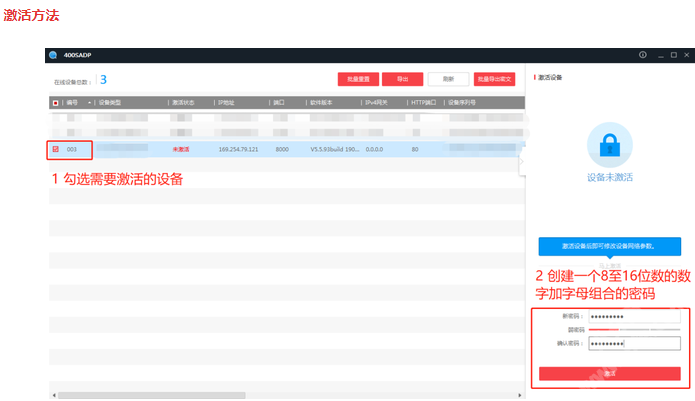Click the 确认密码 confirm password field
This screenshot has height=401, width=695.
coord(633,343)
